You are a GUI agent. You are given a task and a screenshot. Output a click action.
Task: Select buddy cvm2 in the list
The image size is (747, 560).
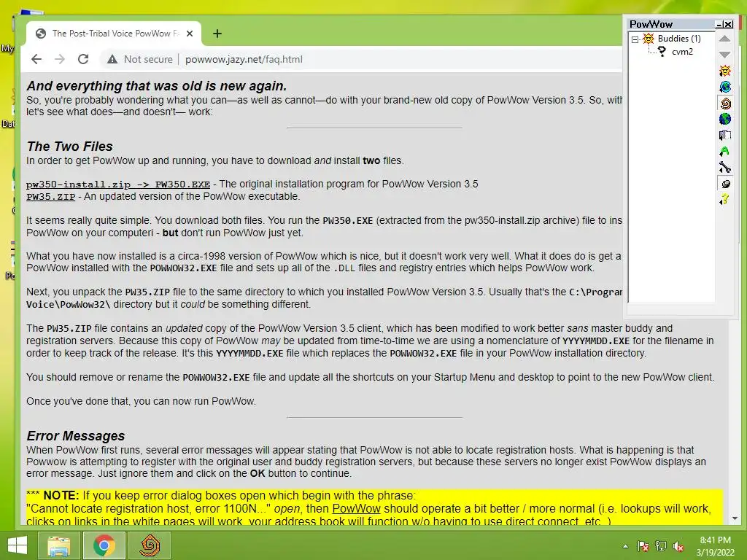682,52
